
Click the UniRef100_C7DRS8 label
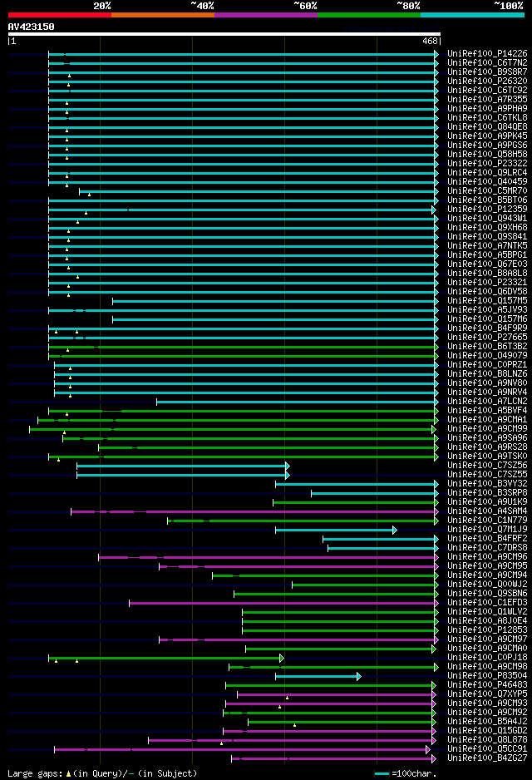pos(487,548)
